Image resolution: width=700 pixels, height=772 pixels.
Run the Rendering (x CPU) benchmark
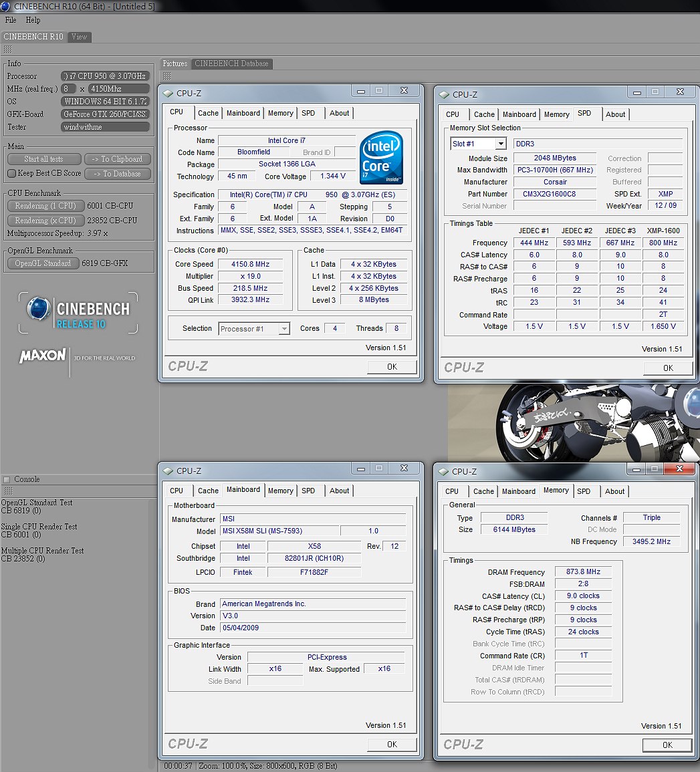[x=45, y=221]
